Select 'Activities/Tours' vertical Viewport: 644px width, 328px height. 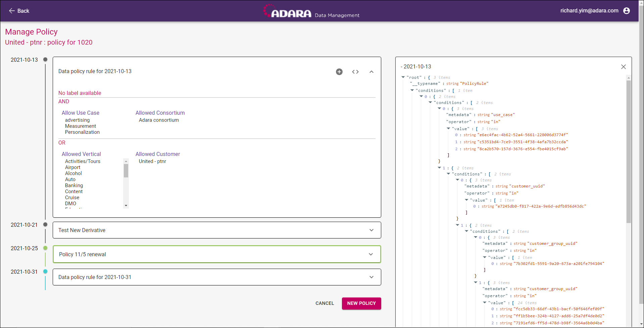(83, 161)
